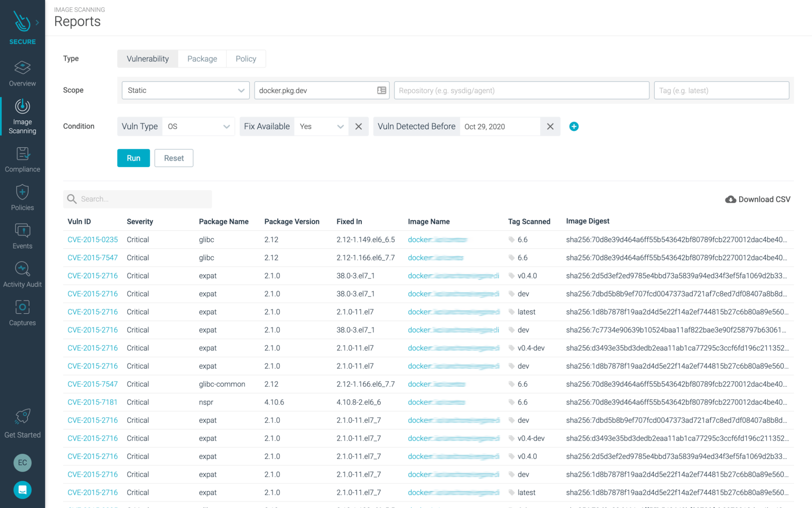This screenshot has height=508, width=812.
Task: Sort by the Vuln ID column header
Action: tap(79, 221)
